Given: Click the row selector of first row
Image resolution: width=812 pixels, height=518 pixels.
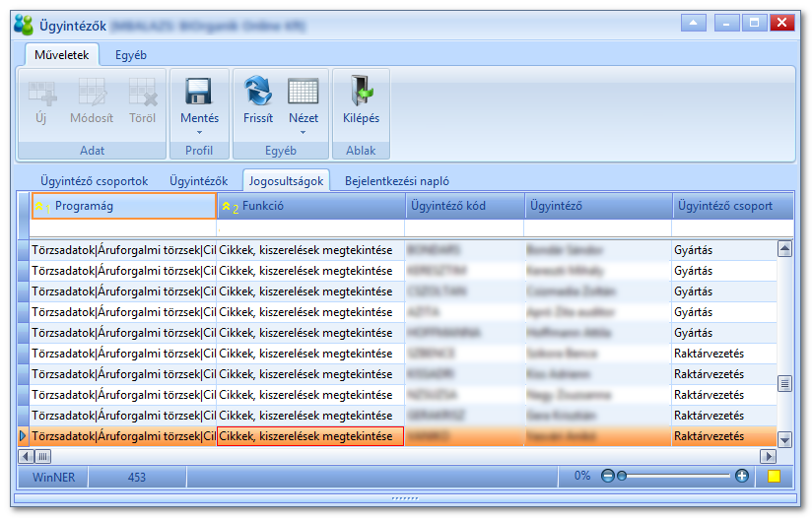Looking at the screenshot, I should [24, 250].
